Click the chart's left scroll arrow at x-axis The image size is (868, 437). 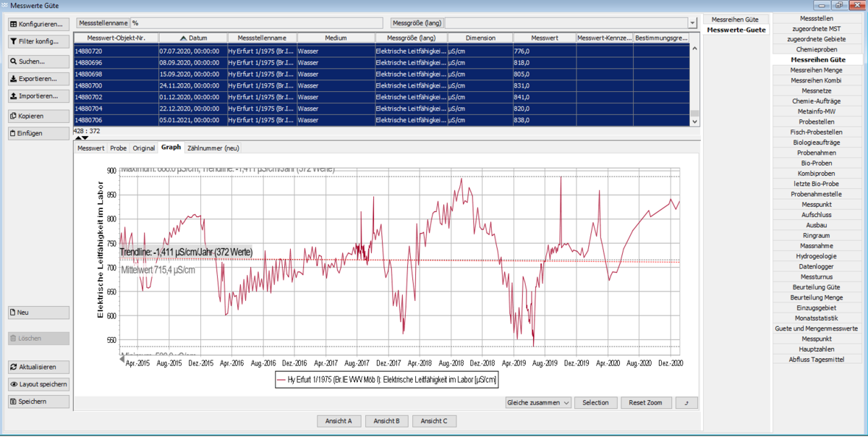point(122,359)
